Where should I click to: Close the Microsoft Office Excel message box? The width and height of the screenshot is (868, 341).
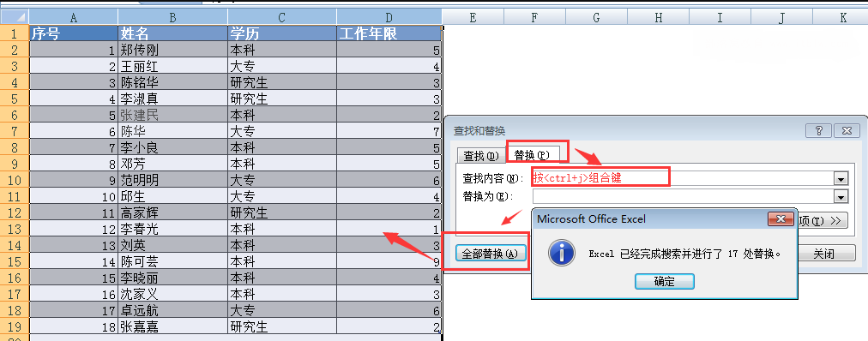781,219
